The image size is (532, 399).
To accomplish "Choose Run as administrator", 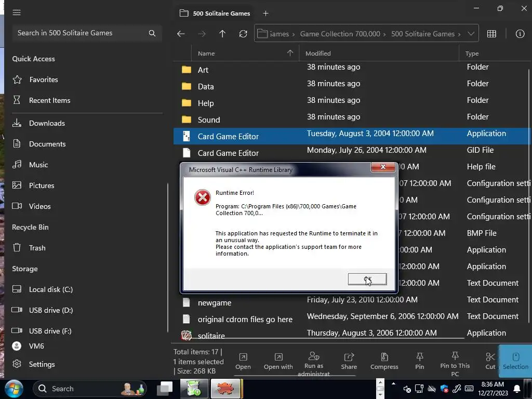I will pos(313,364).
